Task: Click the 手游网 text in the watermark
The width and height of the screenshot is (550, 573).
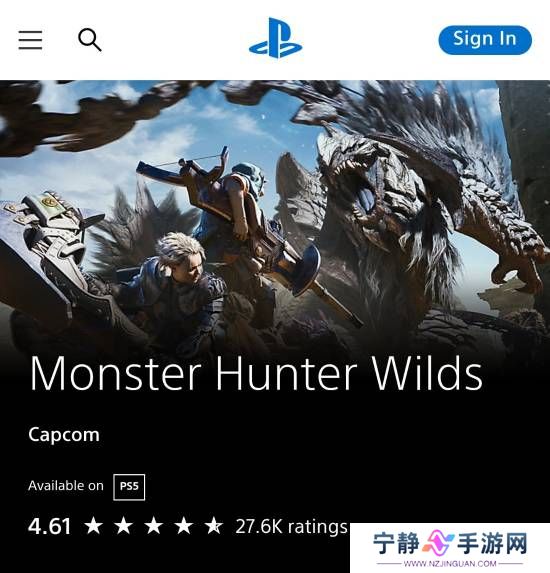Action: [x=492, y=543]
